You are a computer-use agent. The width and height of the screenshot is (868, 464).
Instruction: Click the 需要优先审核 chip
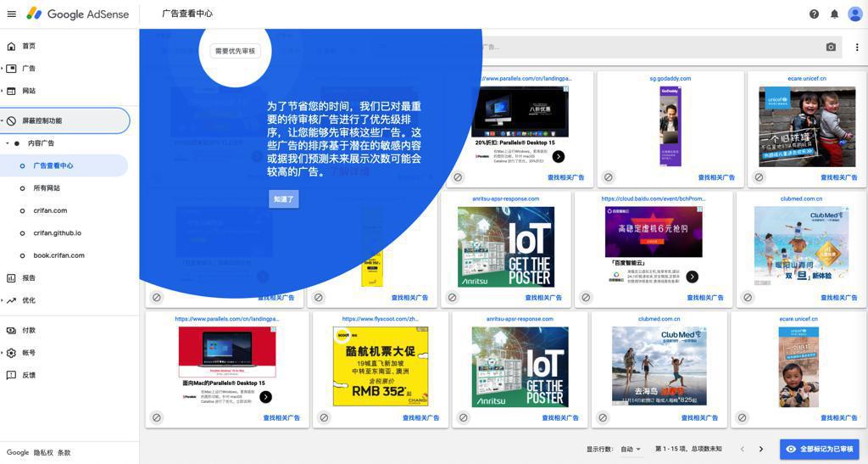(x=235, y=51)
